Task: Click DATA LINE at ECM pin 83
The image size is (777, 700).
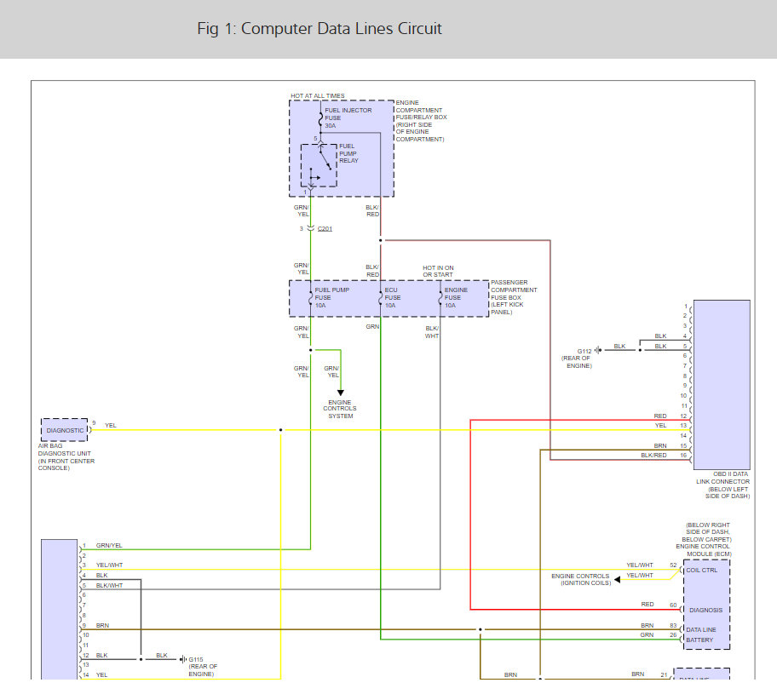Action: tap(700, 629)
